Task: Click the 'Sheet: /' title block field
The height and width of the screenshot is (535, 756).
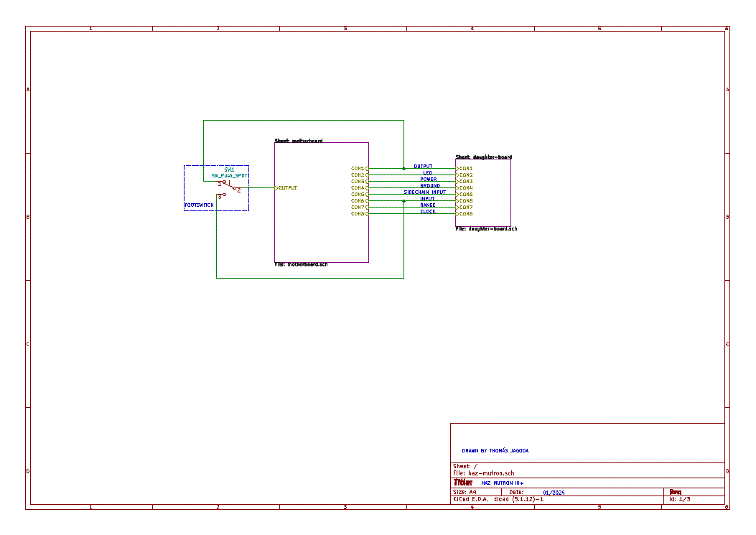Action: tap(465, 467)
